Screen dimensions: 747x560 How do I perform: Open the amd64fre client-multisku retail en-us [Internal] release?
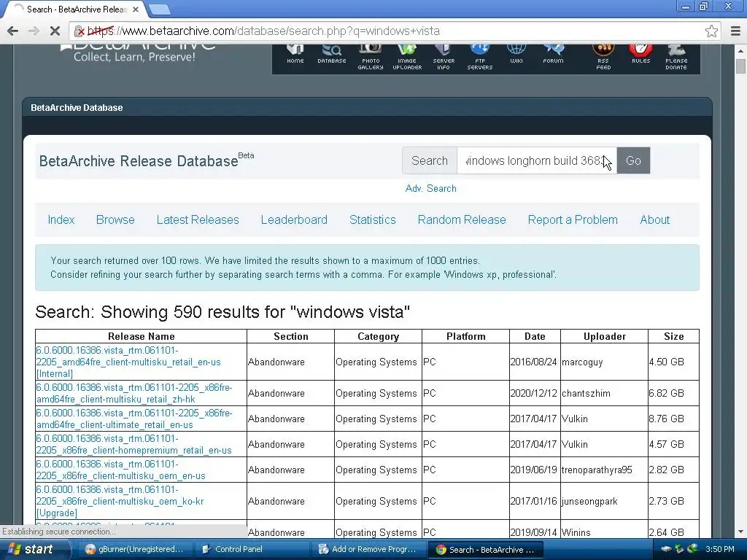pyautogui.click(x=128, y=362)
